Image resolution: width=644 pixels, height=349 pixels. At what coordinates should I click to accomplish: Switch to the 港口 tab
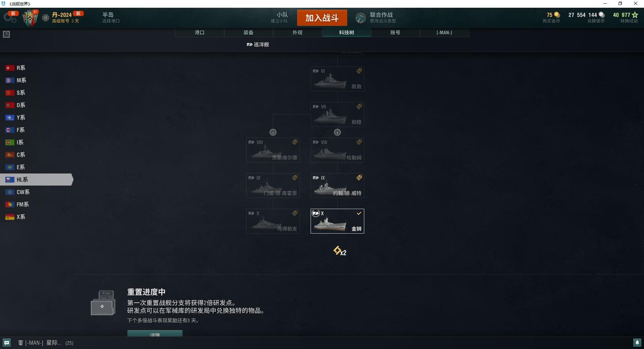pos(200,33)
